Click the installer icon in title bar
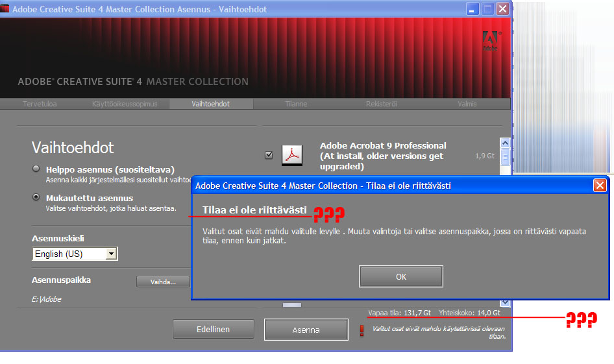The width and height of the screenshot is (614, 364). 5,8
